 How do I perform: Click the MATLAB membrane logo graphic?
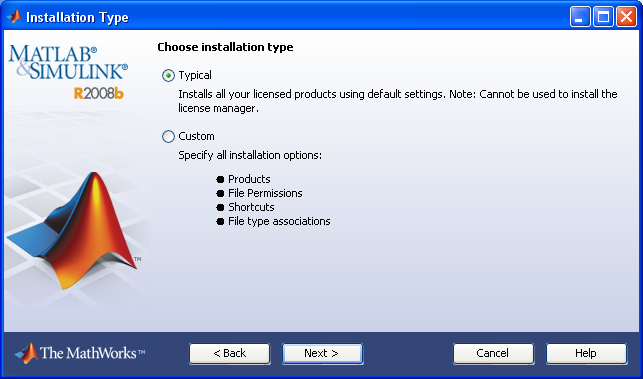point(74,231)
